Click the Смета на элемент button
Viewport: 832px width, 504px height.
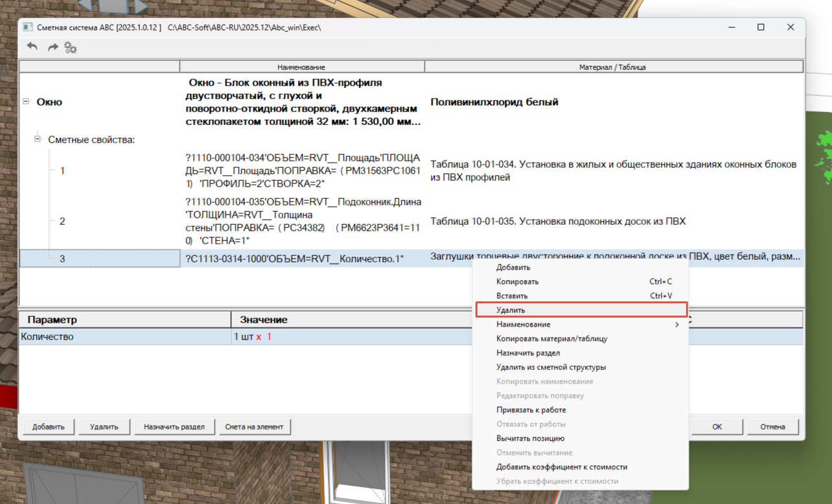[255, 427]
